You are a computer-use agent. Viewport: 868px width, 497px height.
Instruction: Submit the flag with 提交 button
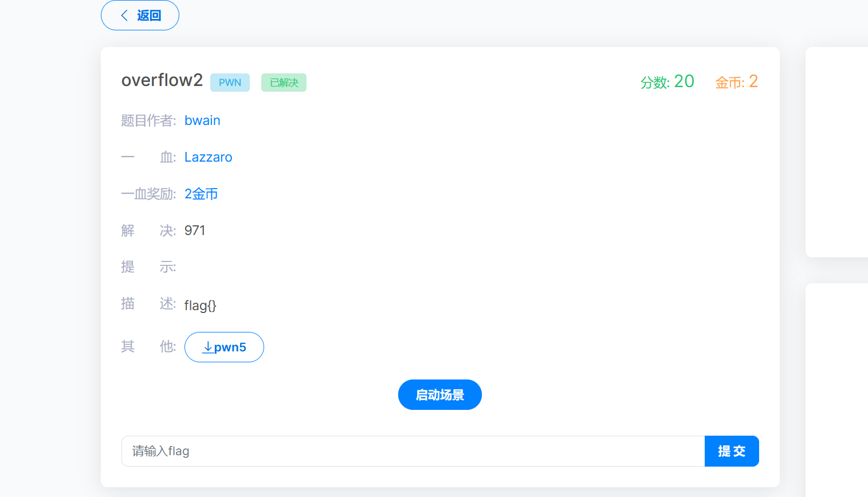[731, 451]
